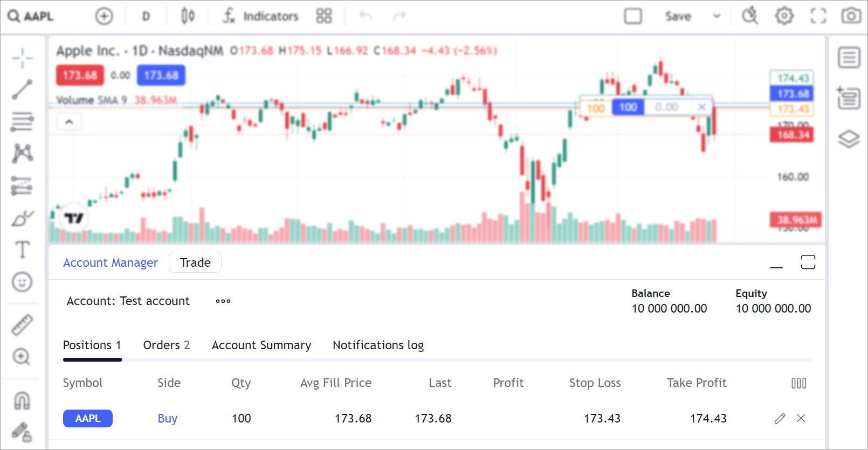Open the Account Summary tab
The image size is (868, 450).
click(x=261, y=345)
